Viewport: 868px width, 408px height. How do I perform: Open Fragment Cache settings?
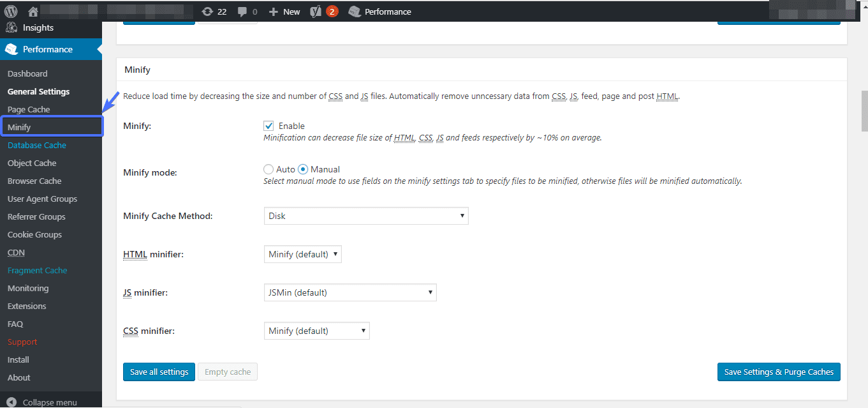click(x=37, y=270)
